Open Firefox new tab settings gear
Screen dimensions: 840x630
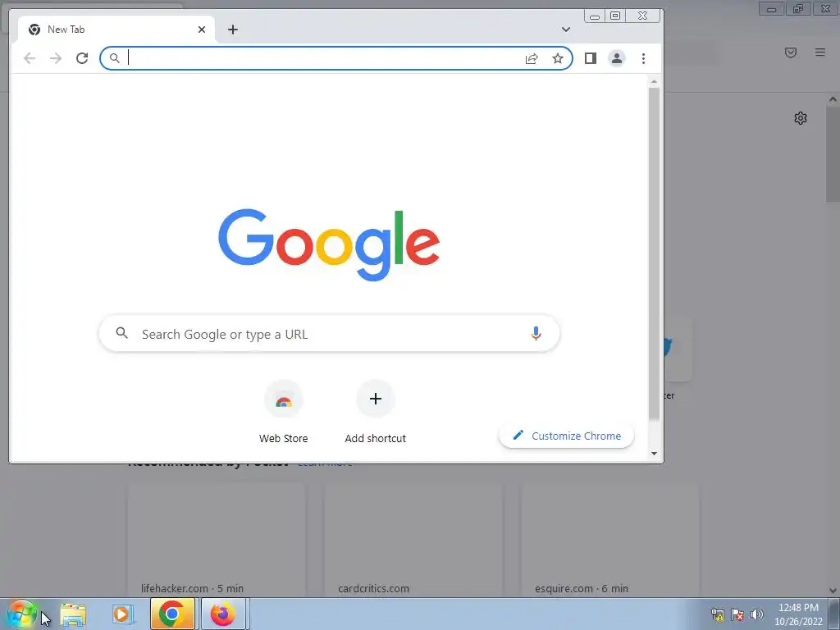(801, 118)
